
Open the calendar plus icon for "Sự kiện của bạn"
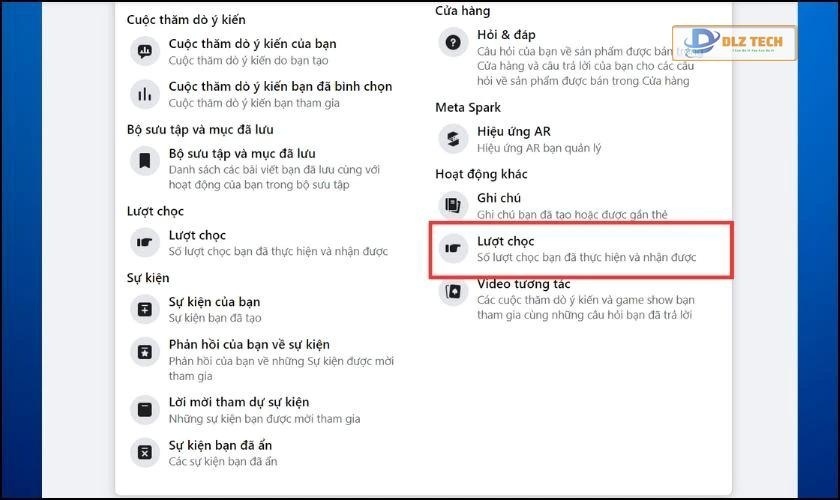pyautogui.click(x=145, y=309)
